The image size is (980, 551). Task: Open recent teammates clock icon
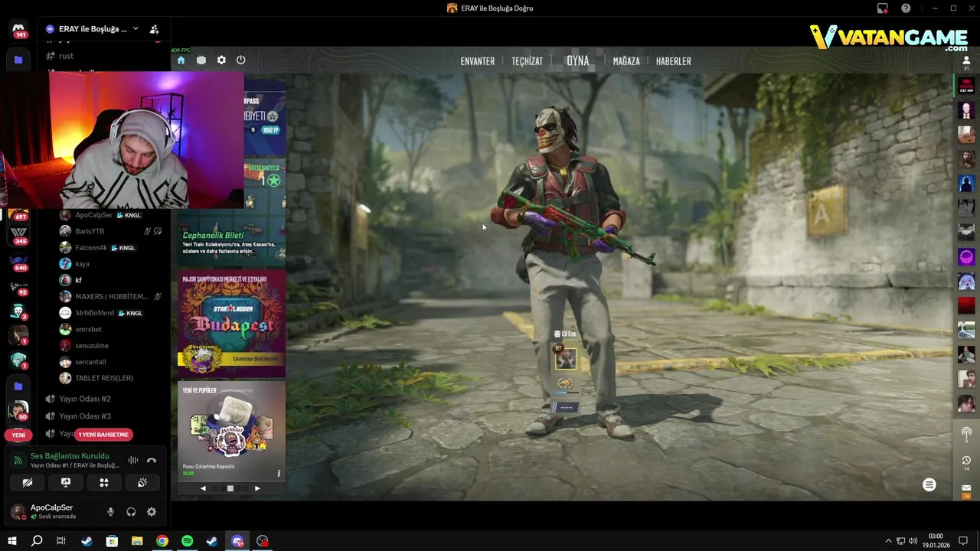966,461
